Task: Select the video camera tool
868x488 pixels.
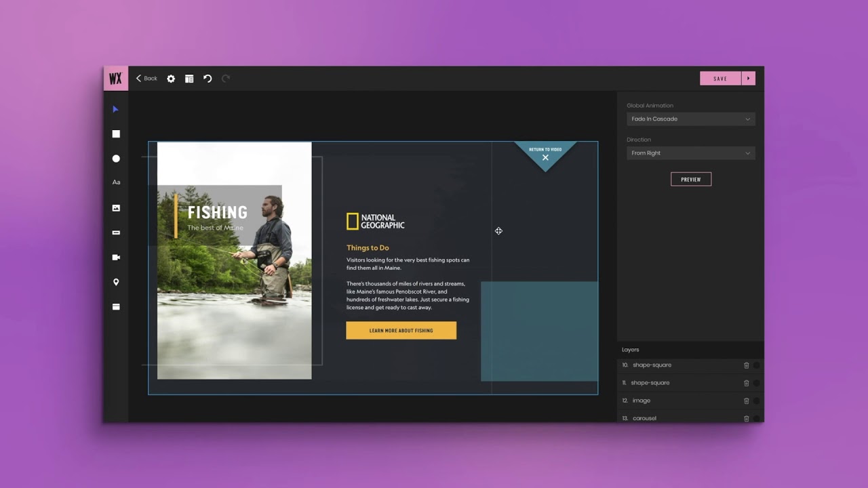Action: tap(116, 258)
